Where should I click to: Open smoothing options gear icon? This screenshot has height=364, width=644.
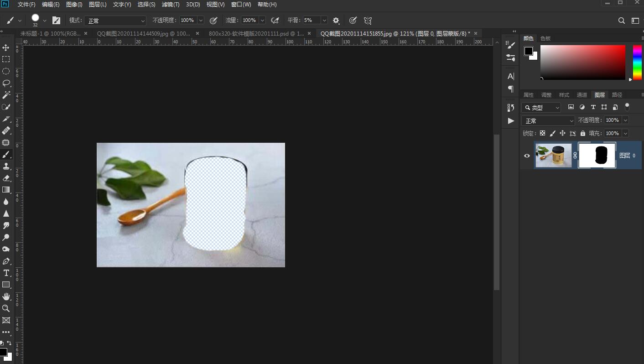tap(336, 21)
